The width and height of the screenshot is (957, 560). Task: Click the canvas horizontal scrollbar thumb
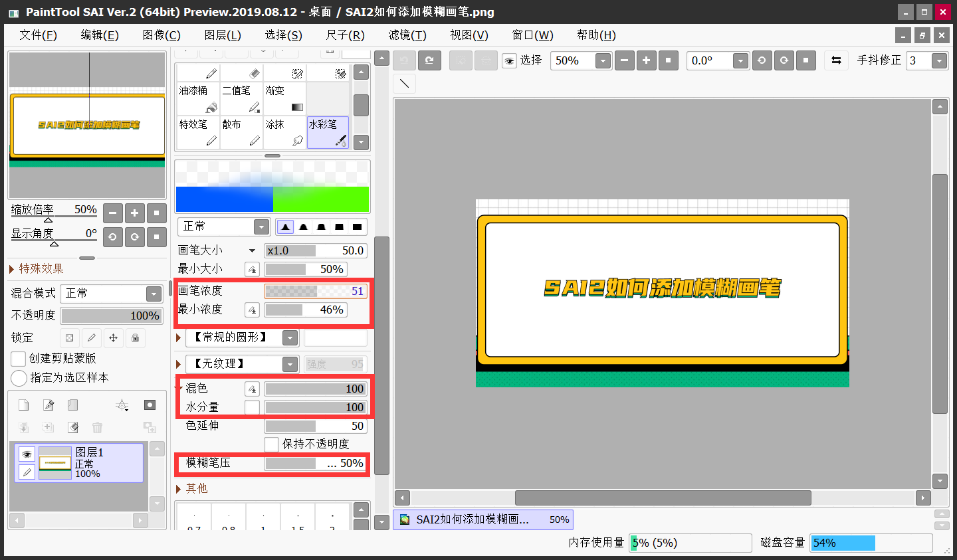tap(663, 498)
